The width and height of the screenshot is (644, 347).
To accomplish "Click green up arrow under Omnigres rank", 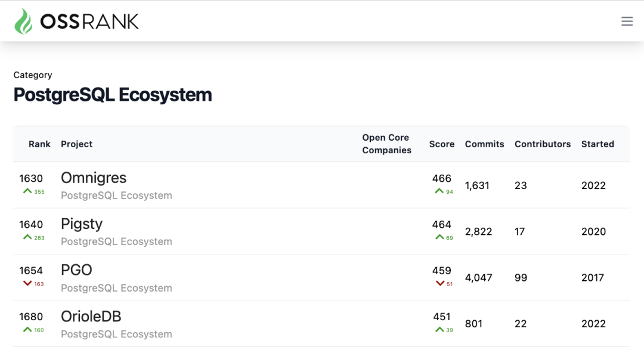I will click(x=27, y=191).
